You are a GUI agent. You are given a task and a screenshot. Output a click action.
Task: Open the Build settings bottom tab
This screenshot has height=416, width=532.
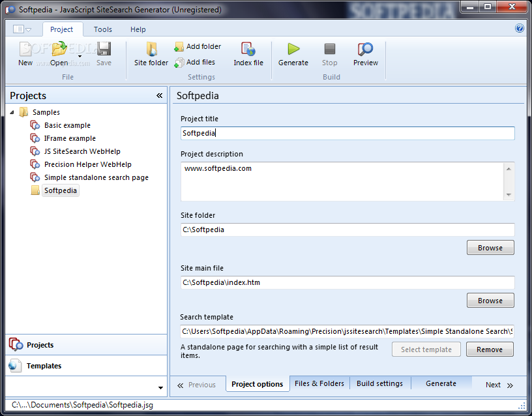[x=379, y=383]
